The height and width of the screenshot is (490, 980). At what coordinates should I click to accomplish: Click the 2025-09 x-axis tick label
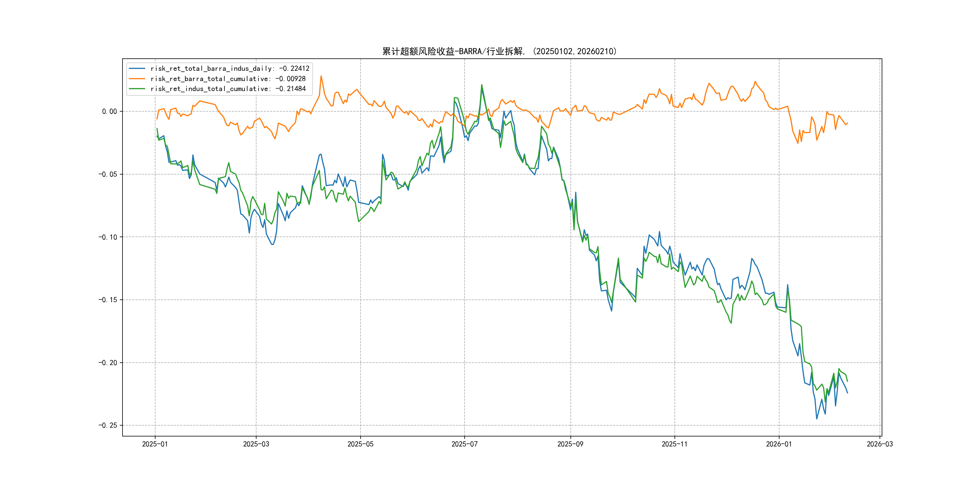[570, 444]
